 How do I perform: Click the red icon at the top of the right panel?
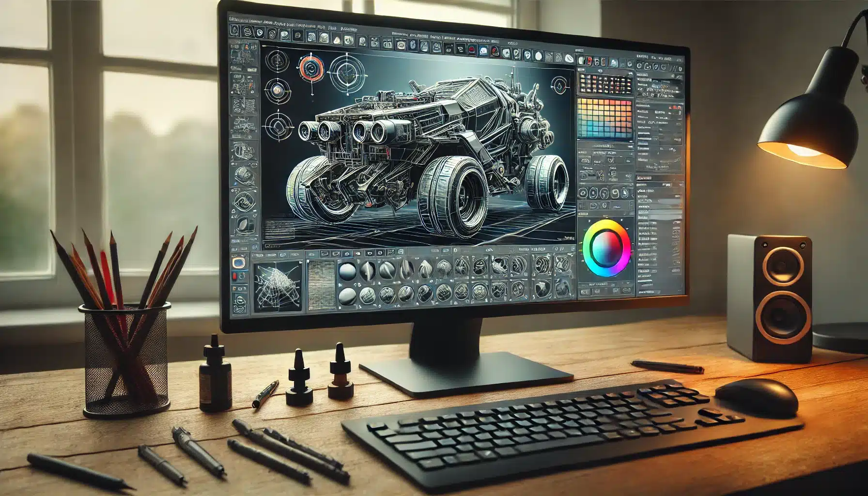(x=589, y=61)
